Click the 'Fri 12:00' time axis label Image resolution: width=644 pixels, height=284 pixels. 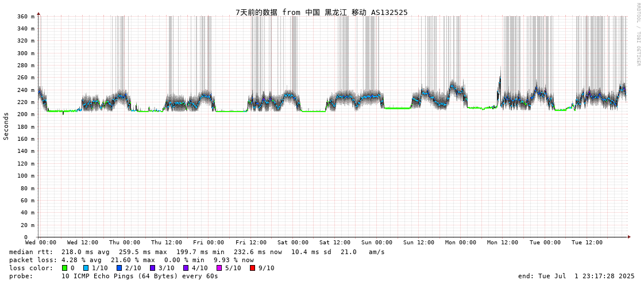251,243
